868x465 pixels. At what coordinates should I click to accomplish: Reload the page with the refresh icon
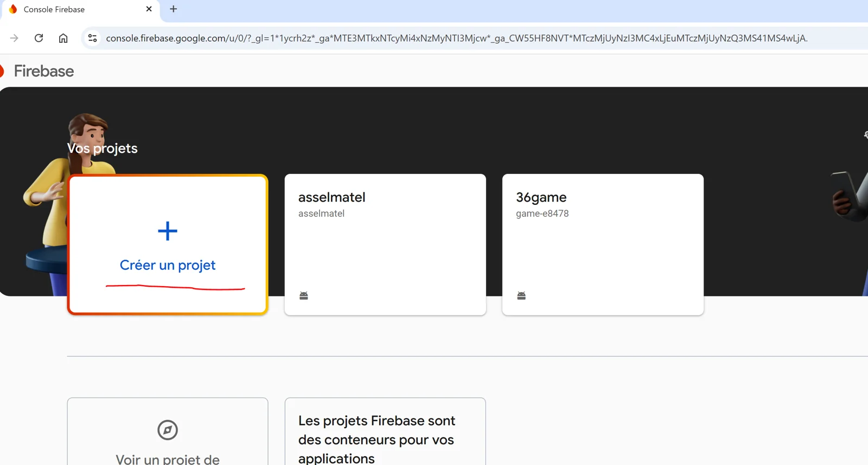coord(39,38)
